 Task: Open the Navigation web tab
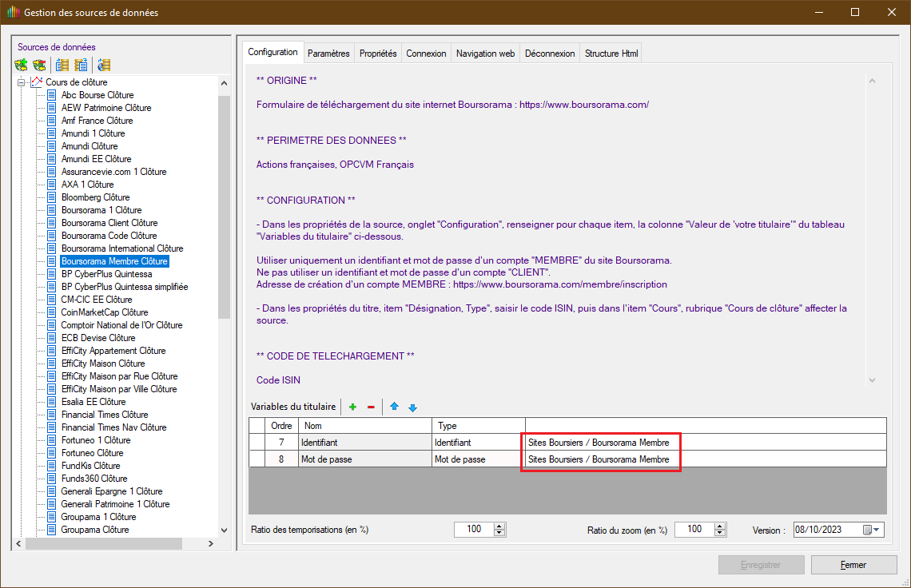pos(485,54)
